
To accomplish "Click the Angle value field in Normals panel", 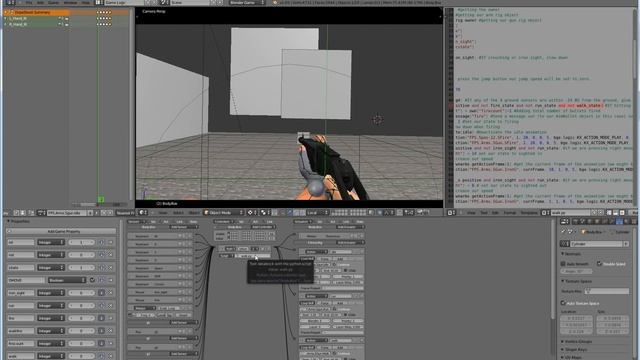I will (x=577, y=271).
